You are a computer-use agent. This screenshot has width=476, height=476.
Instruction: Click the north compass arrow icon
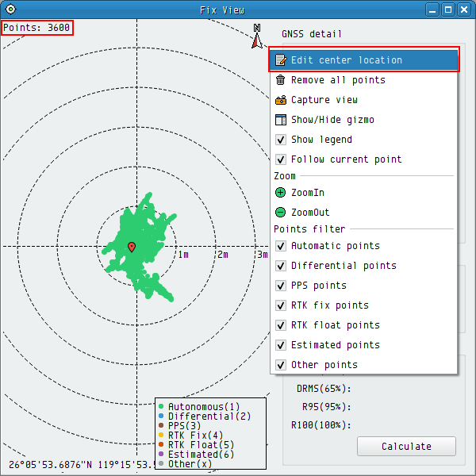[x=257, y=36]
